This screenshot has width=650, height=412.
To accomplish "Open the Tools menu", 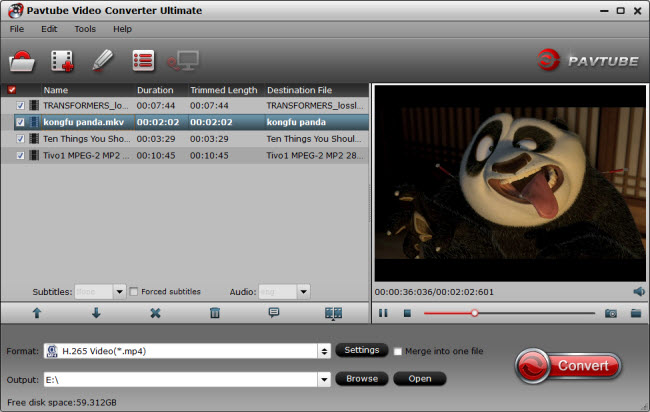I will click(85, 29).
